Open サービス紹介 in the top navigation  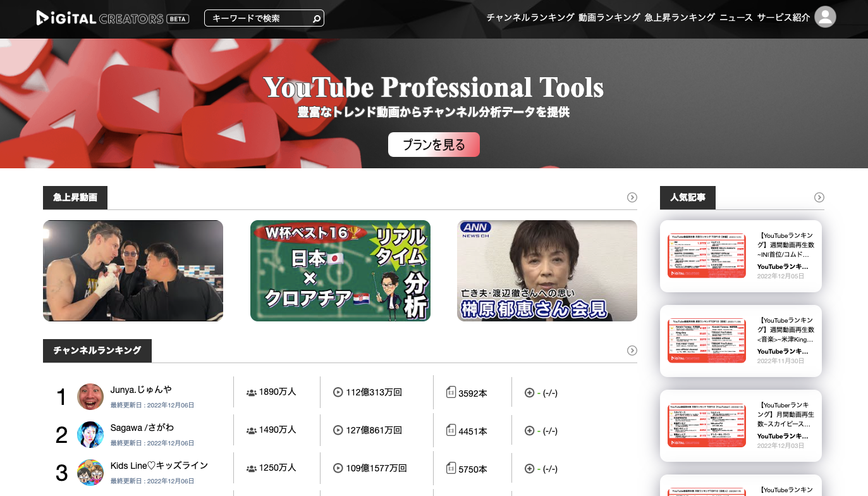[x=783, y=18]
